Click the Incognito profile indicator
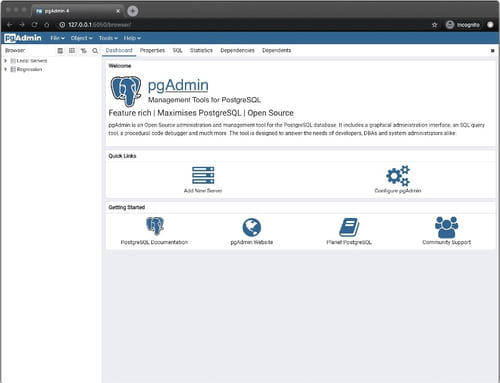The image size is (500, 383). (x=463, y=25)
